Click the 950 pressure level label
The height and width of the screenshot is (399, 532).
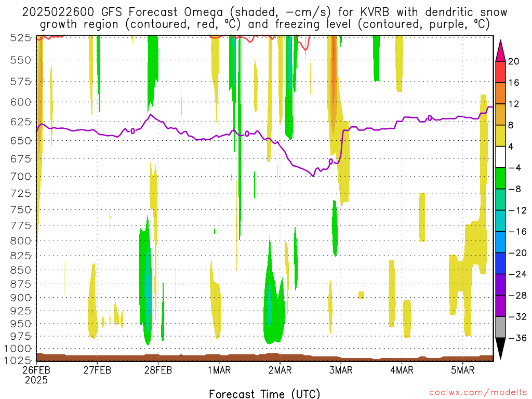point(21,324)
